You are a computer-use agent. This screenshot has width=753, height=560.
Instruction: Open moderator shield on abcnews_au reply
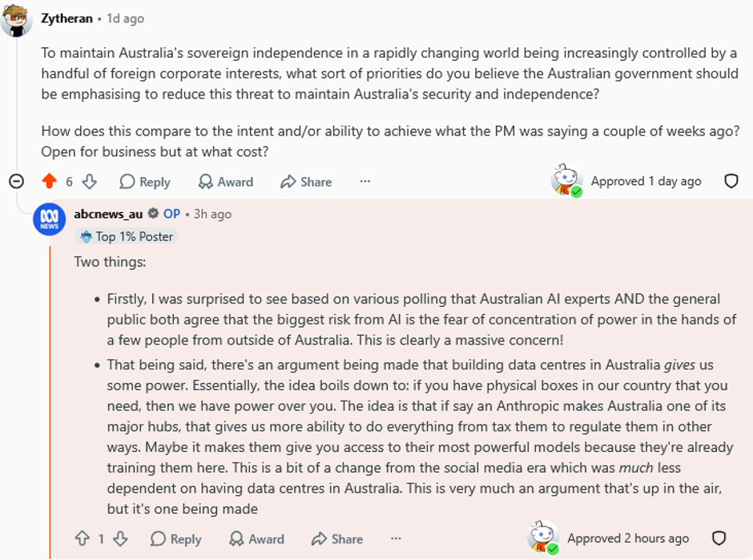click(x=719, y=538)
